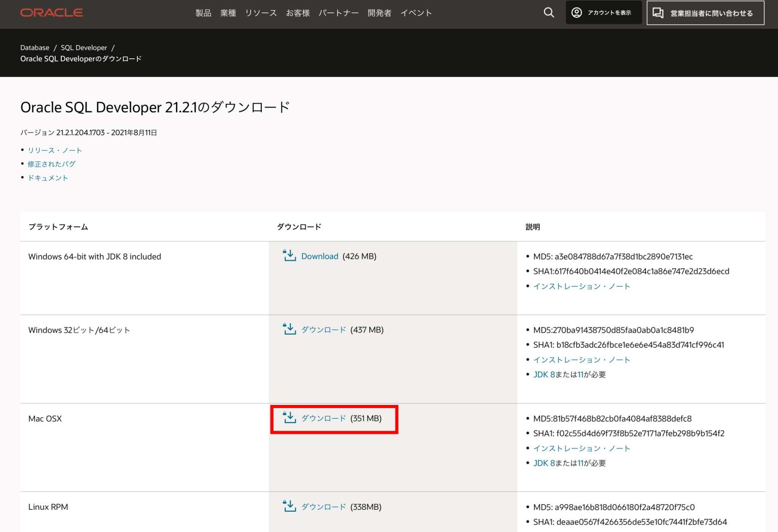778x532 pixels.
Task: Open the リソース menu
Action: coord(261,13)
